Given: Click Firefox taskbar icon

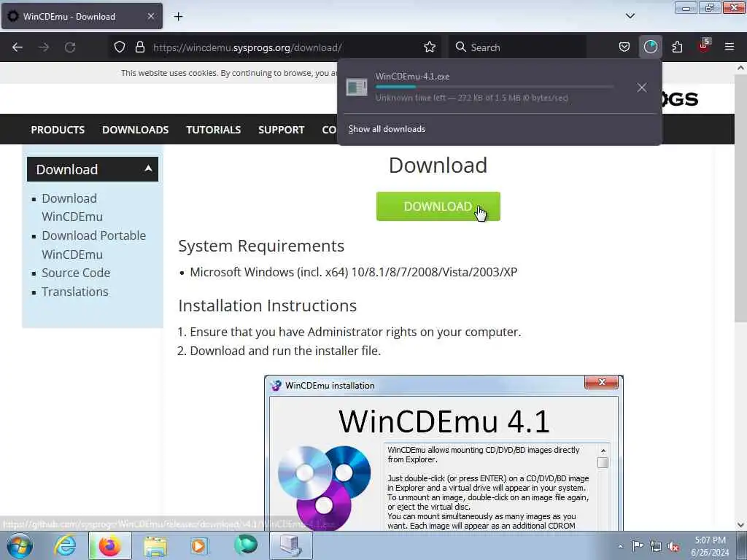Looking at the screenshot, I should coord(109,545).
